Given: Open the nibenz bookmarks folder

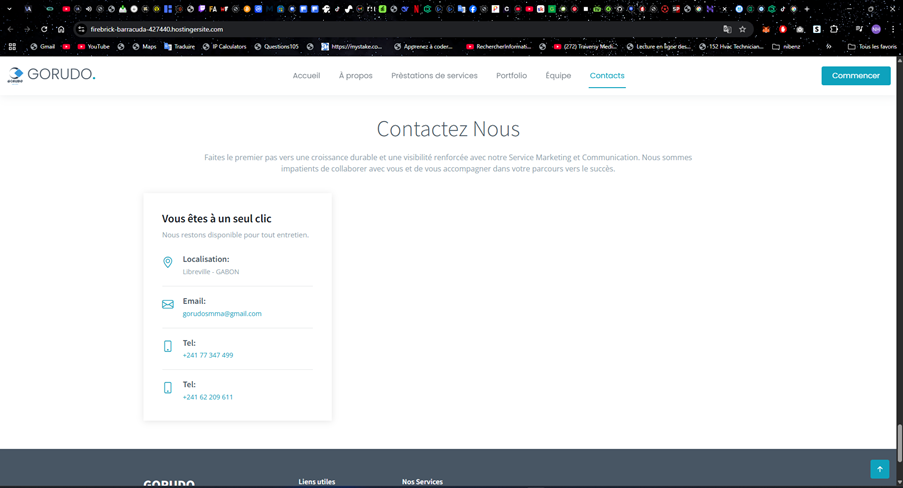Looking at the screenshot, I should [786, 47].
